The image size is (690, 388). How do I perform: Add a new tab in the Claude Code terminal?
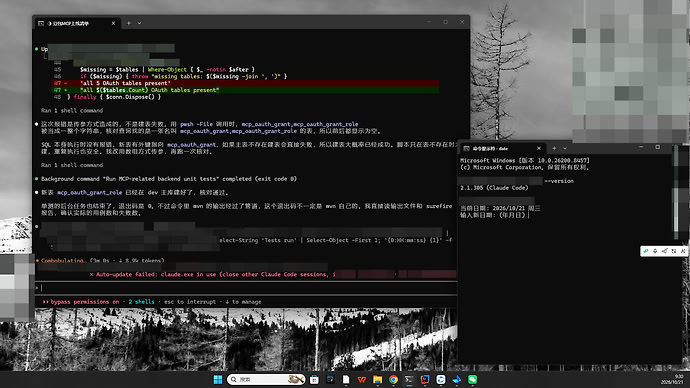point(129,23)
